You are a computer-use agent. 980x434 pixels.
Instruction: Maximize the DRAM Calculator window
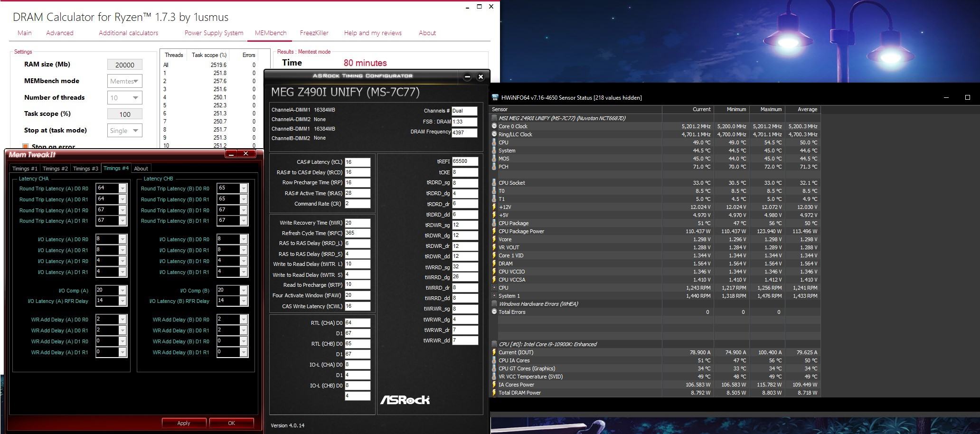coord(479,7)
